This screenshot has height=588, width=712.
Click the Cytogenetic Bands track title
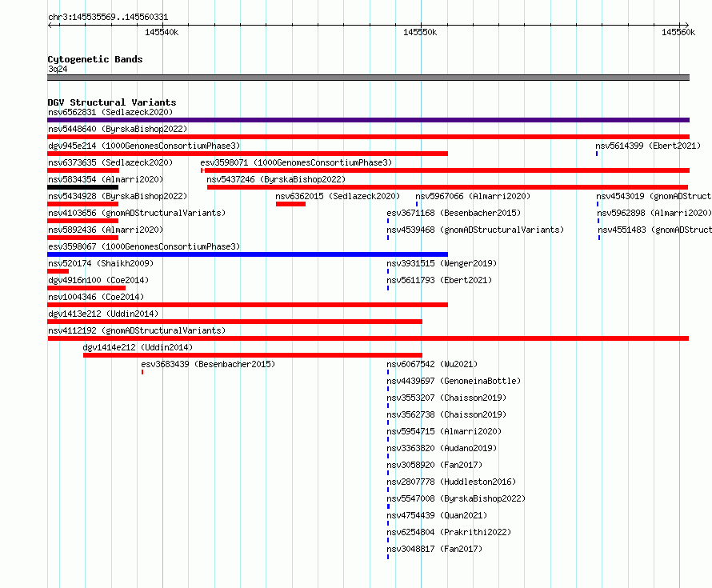[x=95, y=59]
